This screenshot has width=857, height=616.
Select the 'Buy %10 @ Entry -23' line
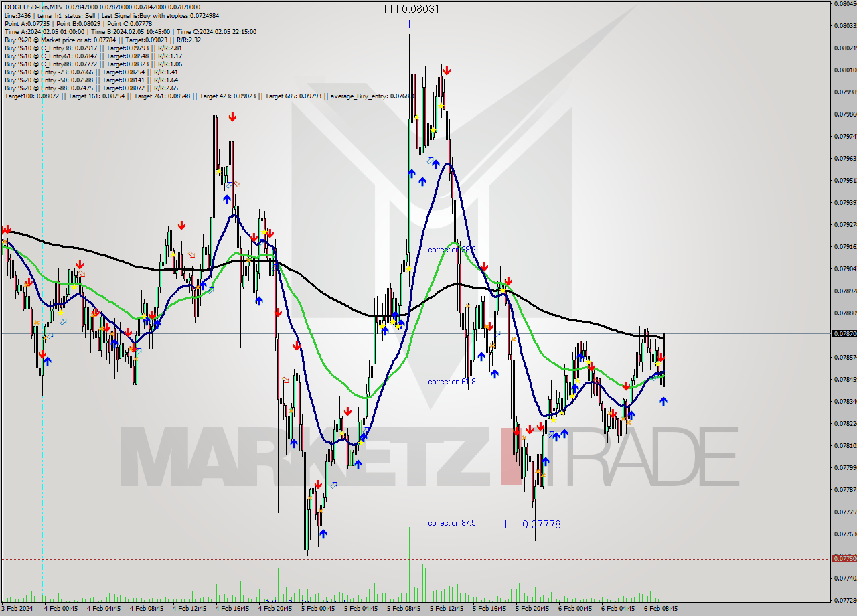pos(91,72)
